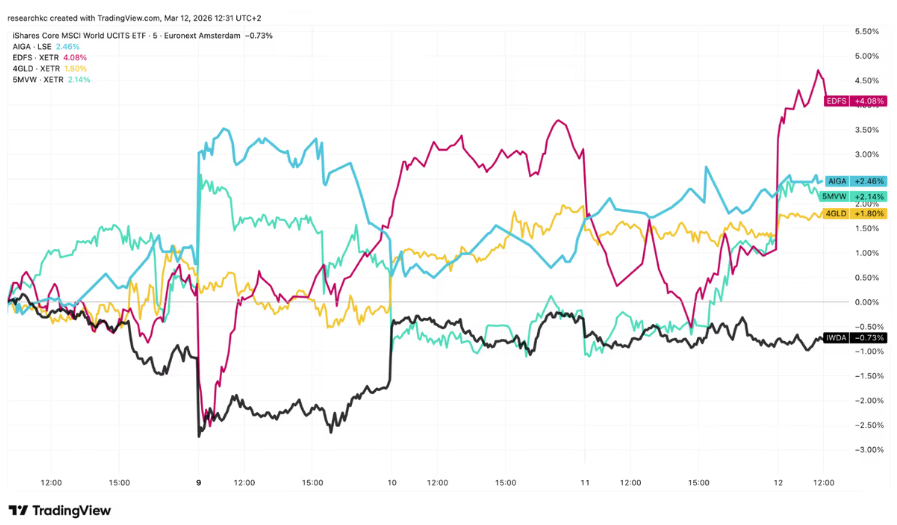Screen dimensions: 897x525
Task: Click the TradingView logo icon
Action: 18,511
